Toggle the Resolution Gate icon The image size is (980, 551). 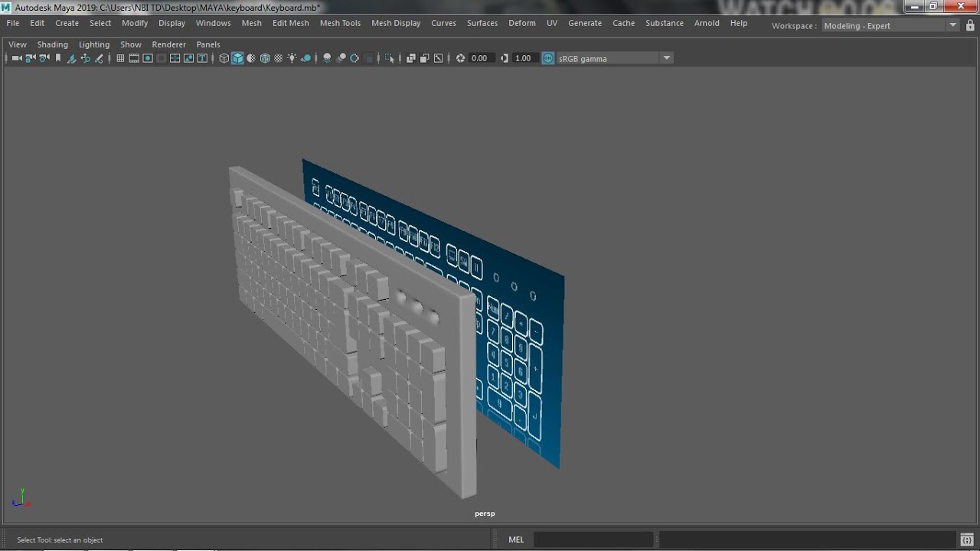click(148, 58)
